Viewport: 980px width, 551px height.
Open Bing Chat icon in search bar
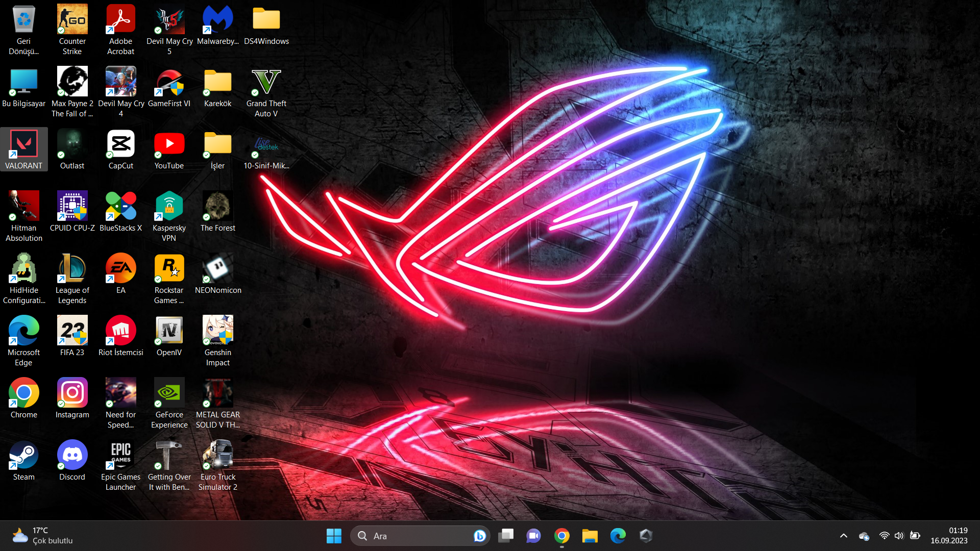(479, 536)
